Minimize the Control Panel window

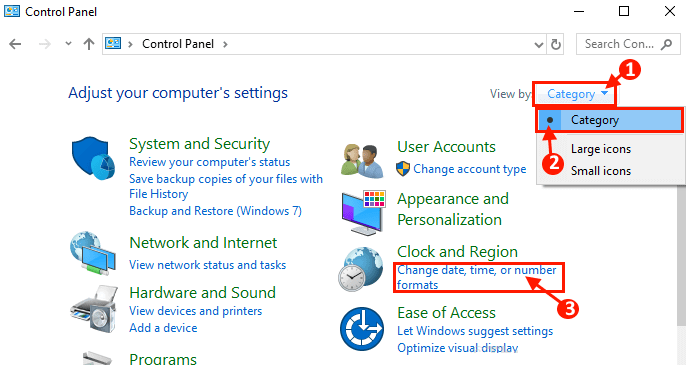pos(579,11)
